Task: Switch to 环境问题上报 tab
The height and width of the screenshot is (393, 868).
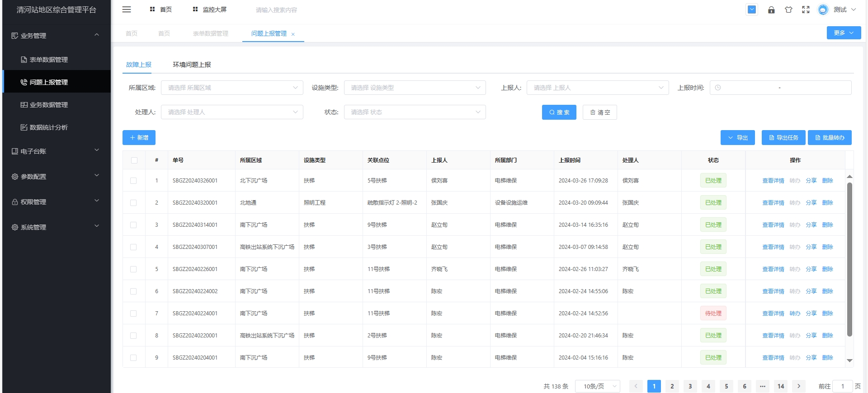Action: click(x=192, y=65)
